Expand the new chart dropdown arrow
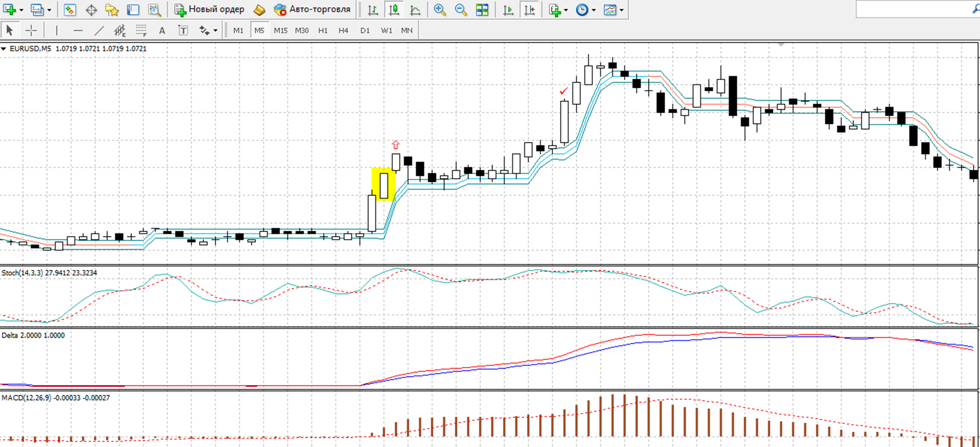The width and height of the screenshot is (980, 447). coord(21,10)
